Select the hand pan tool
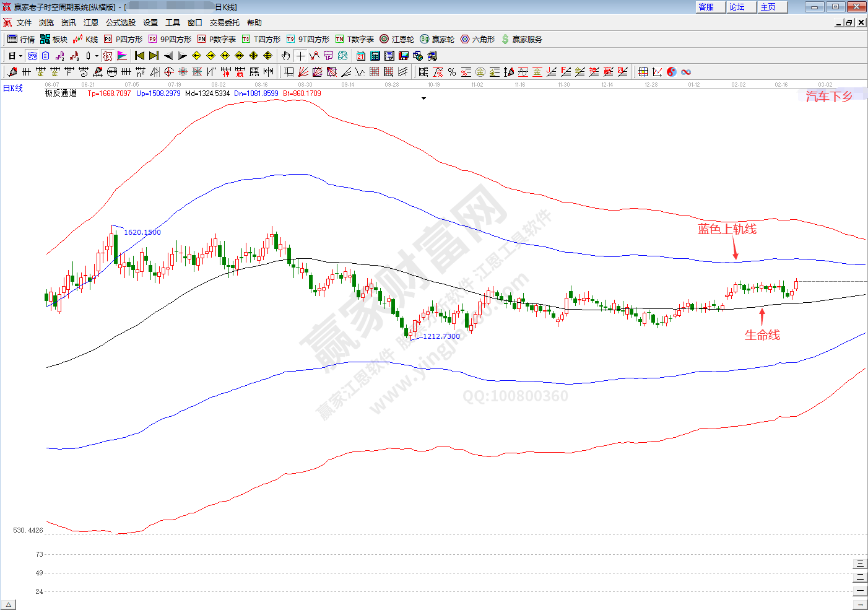868x610 pixels. click(x=285, y=56)
